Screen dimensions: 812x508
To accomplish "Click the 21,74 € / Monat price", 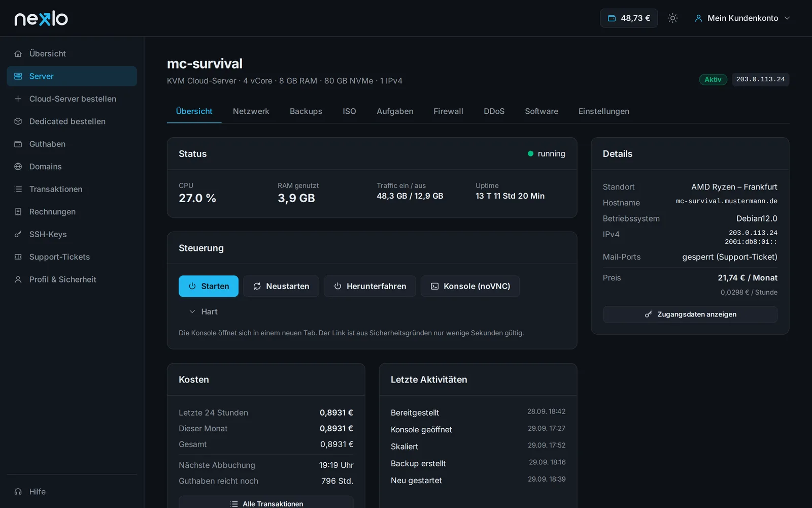I will coord(748,278).
